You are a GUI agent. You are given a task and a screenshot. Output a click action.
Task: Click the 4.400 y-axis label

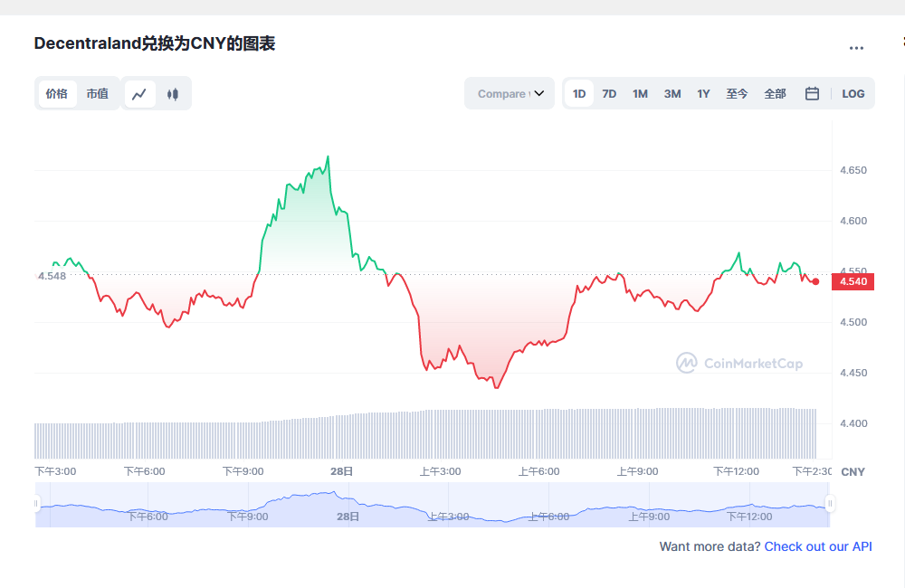click(853, 423)
